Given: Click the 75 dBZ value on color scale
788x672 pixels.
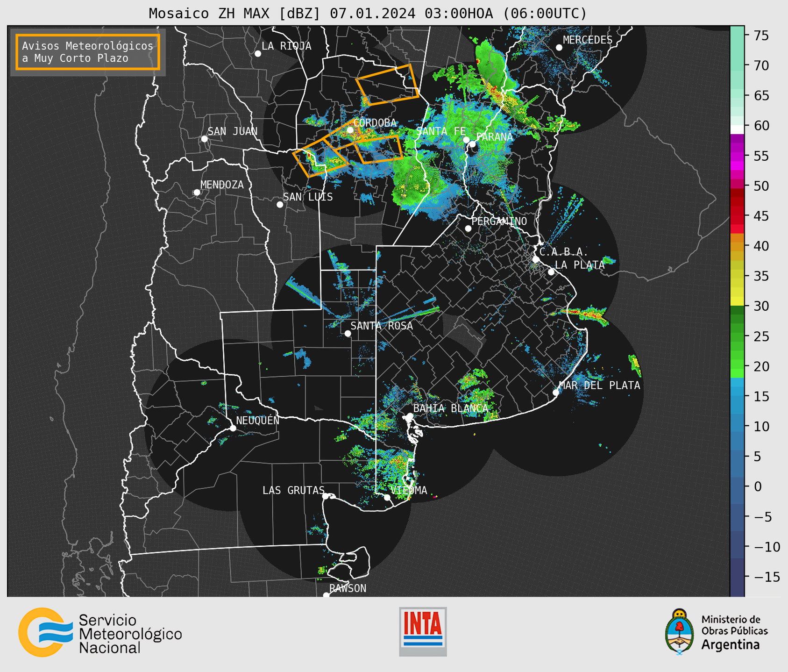Looking at the screenshot, I should 760,36.
